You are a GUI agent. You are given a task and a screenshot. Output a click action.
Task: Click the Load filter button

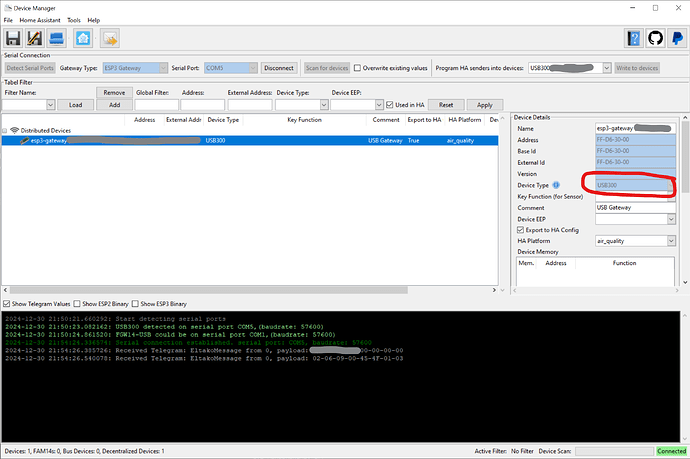pyautogui.click(x=76, y=105)
